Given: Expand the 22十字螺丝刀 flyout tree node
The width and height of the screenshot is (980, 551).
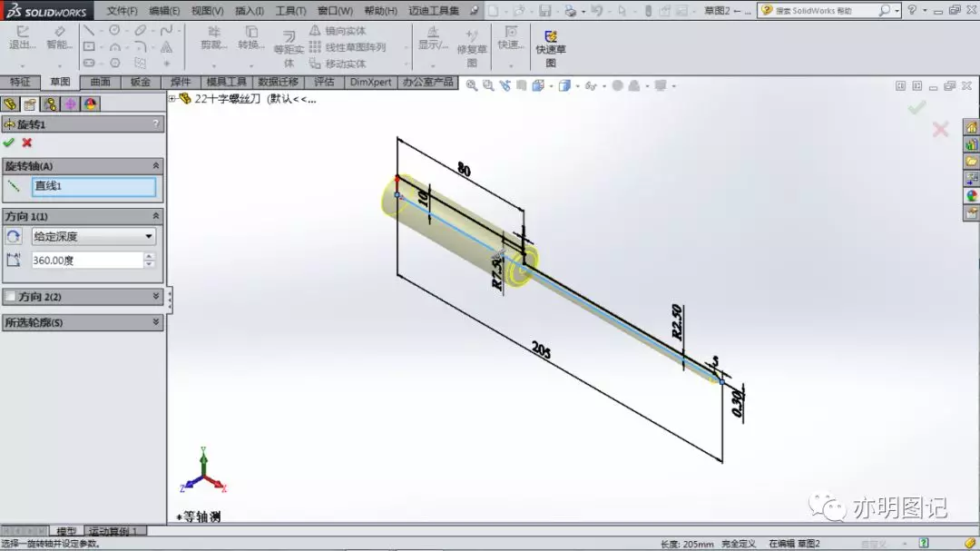Looking at the screenshot, I should tap(171, 98).
